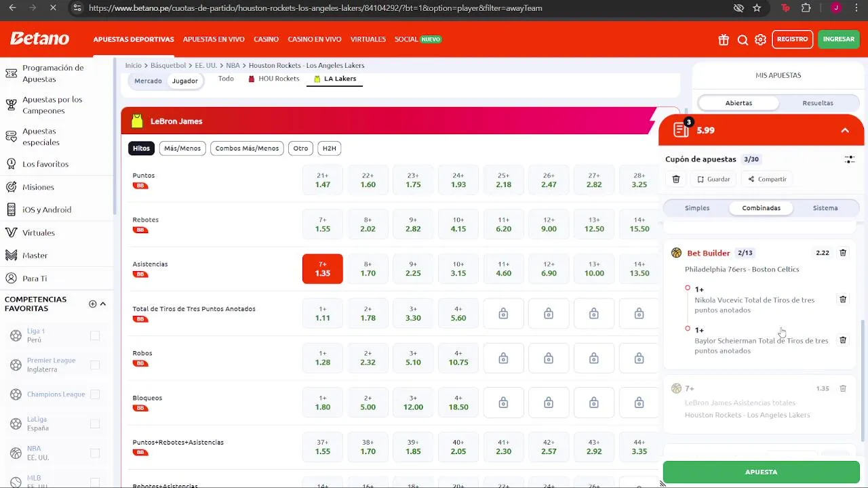Open the Abiertas bets tab
This screenshot has width=868, height=488.
tap(738, 103)
